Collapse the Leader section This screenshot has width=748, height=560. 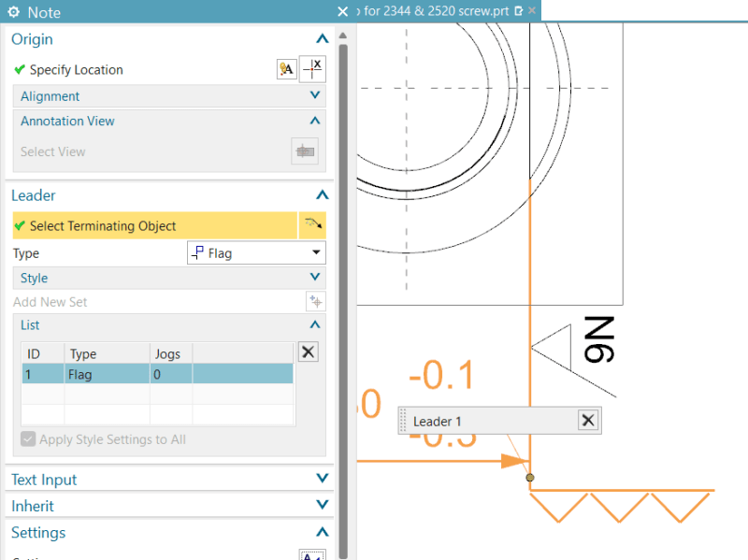click(x=323, y=194)
